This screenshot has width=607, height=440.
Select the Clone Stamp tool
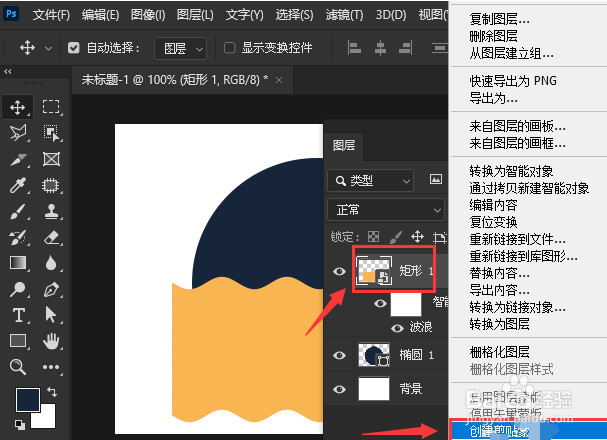(x=51, y=212)
